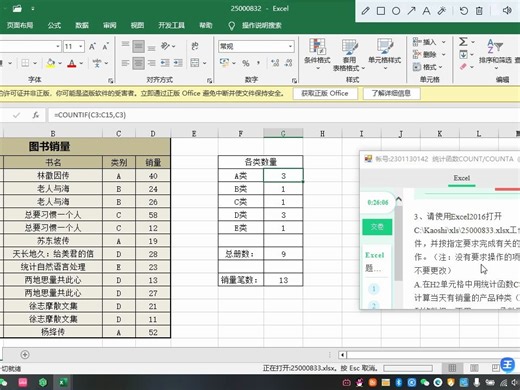Apply red font color A icon
The image size is (520, 390).
[x=72, y=63]
